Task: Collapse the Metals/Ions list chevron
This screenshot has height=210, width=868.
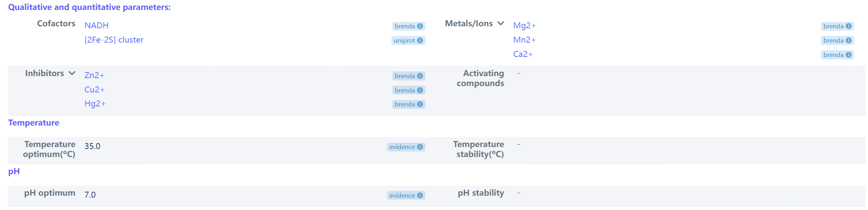Action: (501, 24)
